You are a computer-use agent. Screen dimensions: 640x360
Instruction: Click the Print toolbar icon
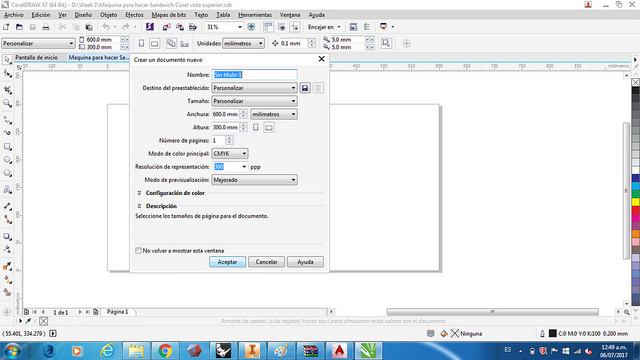click(x=46, y=27)
